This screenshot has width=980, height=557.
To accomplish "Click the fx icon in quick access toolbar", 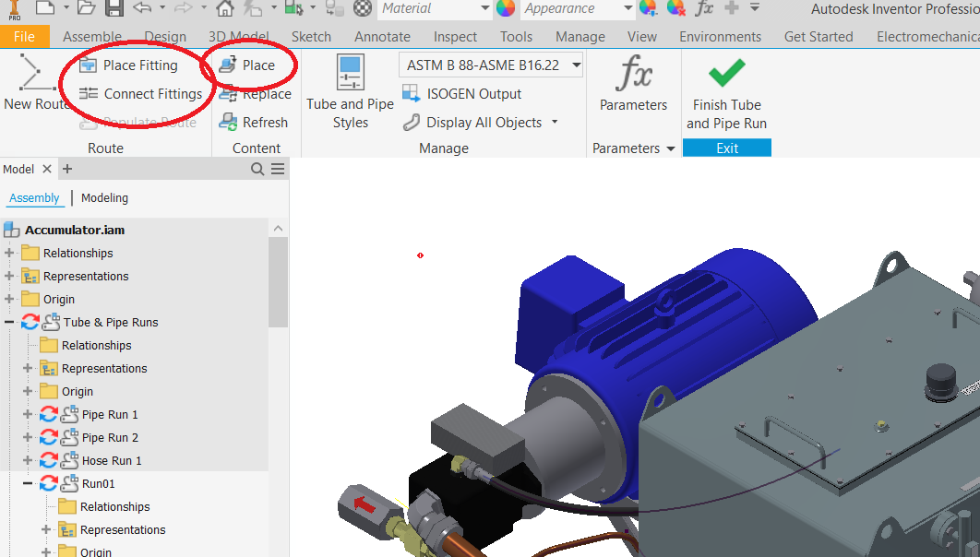I will (704, 8).
